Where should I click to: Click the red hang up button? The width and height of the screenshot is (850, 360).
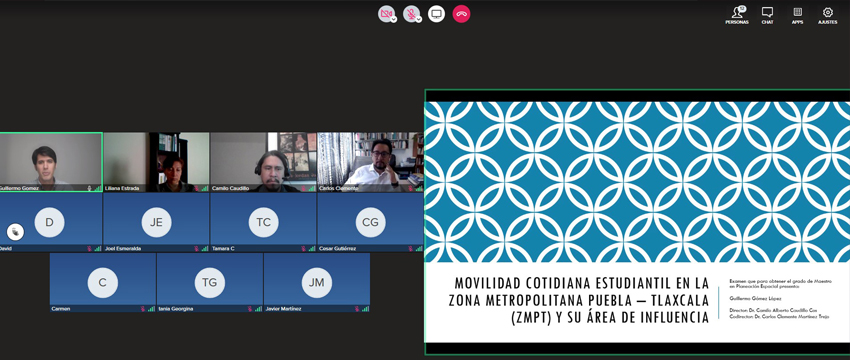(x=461, y=14)
